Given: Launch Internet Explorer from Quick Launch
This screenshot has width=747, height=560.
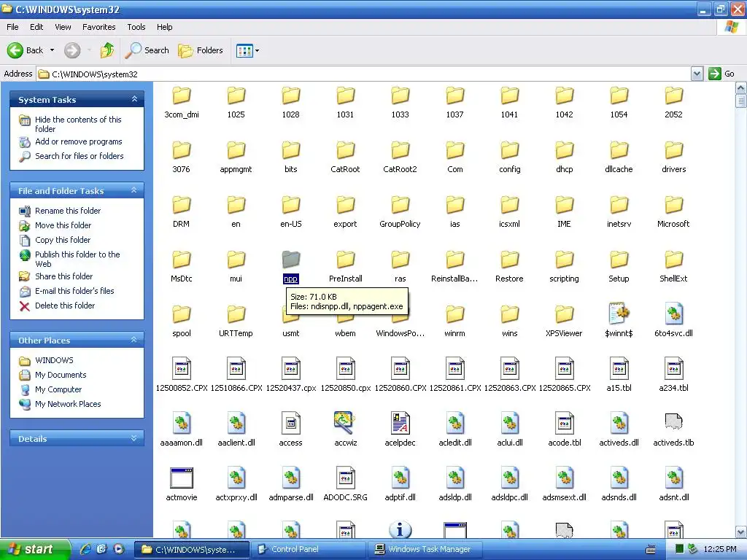Looking at the screenshot, I should [x=86, y=550].
